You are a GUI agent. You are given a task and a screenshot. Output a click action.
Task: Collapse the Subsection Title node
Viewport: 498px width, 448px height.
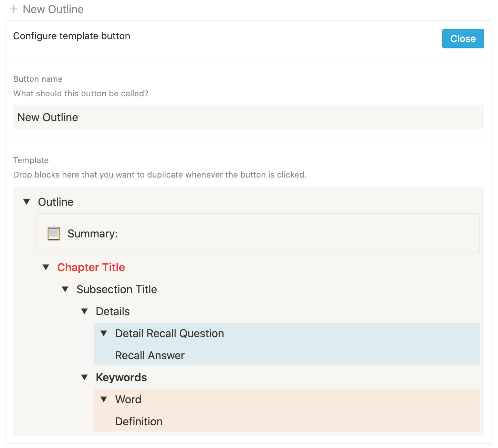click(65, 289)
